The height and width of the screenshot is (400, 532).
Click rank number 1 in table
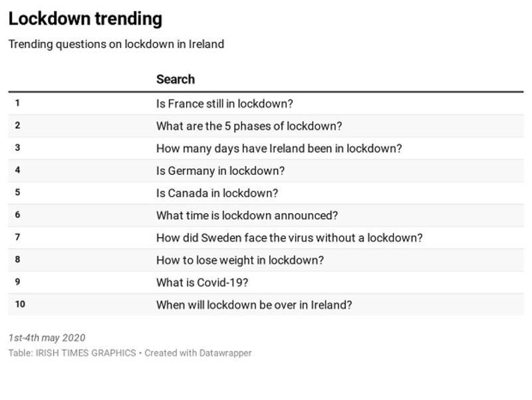17,103
